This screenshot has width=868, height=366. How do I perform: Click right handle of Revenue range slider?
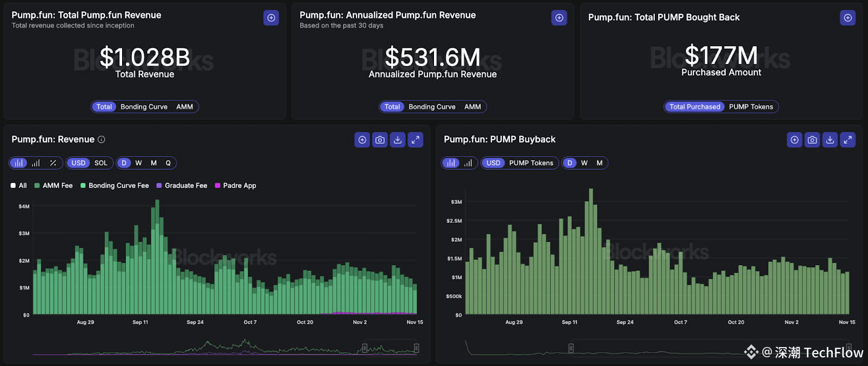tap(416, 348)
